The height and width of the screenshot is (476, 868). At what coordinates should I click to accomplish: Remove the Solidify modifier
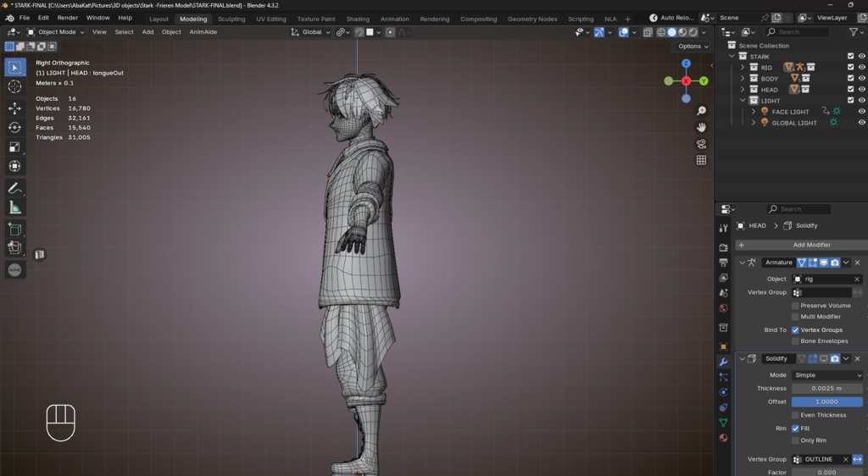click(858, 359)
